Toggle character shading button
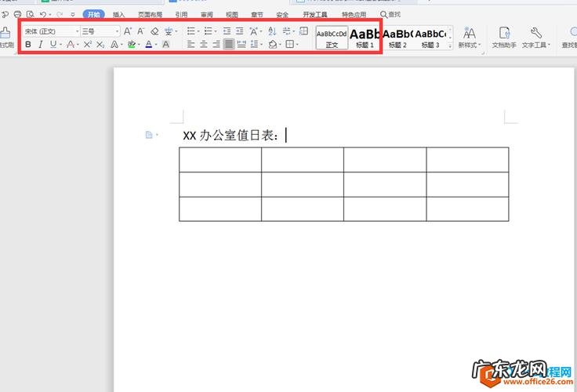 click(165, 45)
